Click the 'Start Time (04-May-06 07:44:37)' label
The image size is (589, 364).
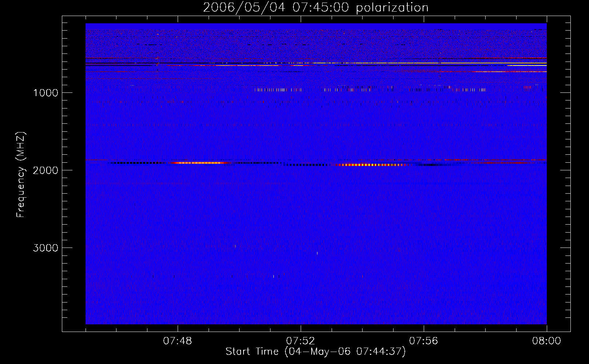[x=316, y=352]
